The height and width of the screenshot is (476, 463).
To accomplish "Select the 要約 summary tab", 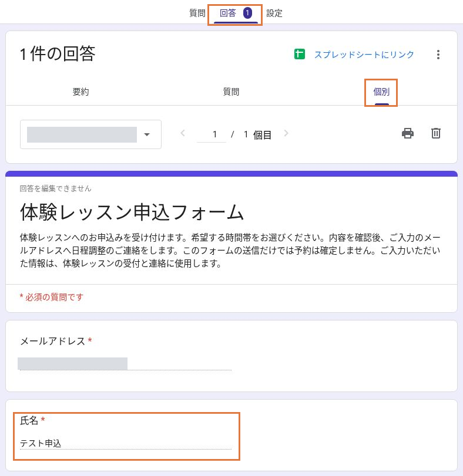I will tap(80, 92).
